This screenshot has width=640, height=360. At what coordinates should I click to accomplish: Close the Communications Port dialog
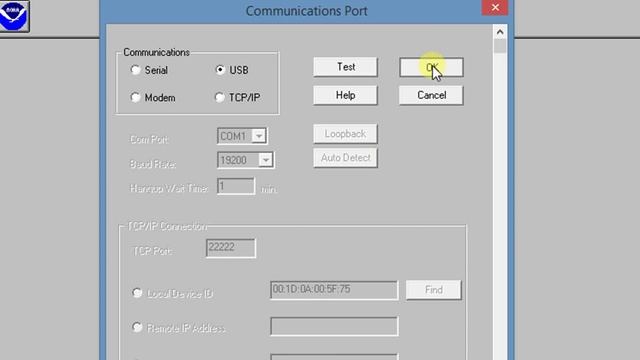coord(495,7)
